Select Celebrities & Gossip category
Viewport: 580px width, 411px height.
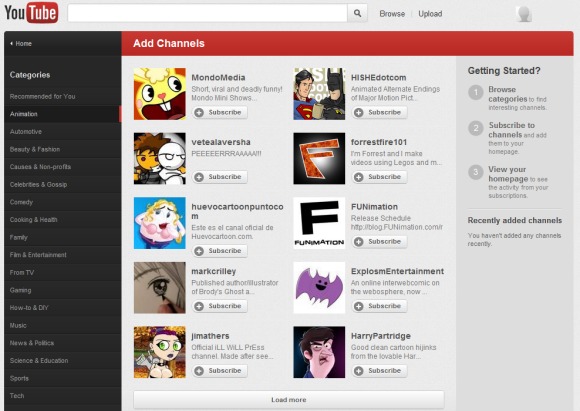point(63,185)
